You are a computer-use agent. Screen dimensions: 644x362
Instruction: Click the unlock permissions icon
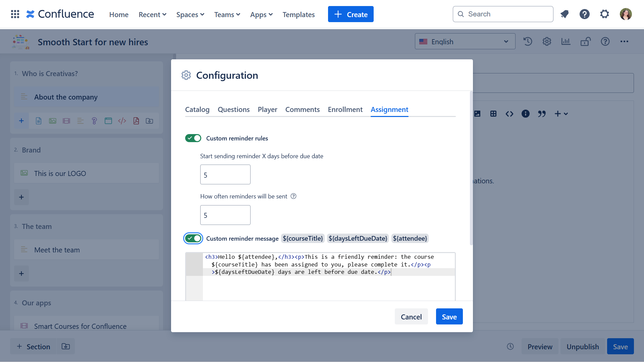click(x=585, y=42)
